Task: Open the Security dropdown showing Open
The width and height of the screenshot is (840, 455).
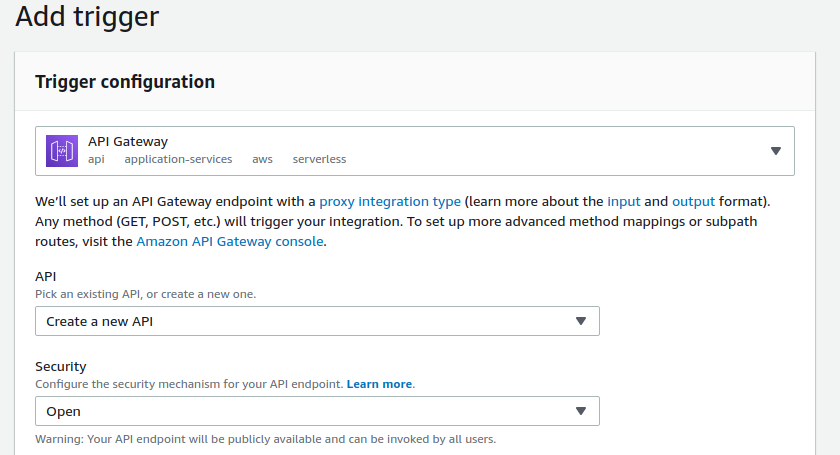Action: [317, 411]
